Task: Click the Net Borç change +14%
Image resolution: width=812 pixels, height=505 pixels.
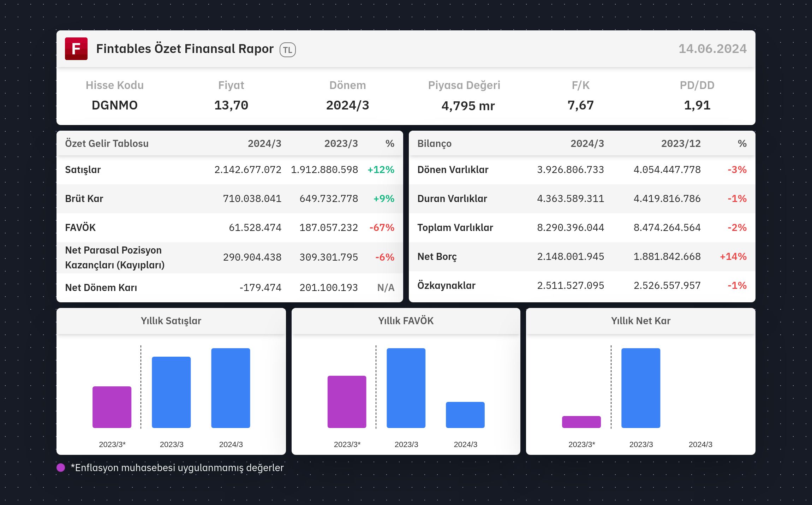Action: pyautogui.click(x=733, y=257)
